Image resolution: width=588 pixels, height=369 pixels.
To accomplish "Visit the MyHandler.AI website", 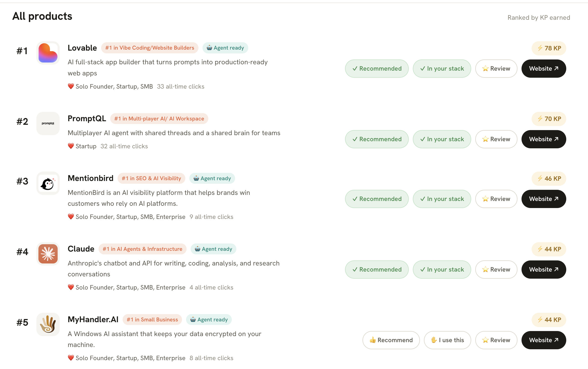I will [544, 340].
